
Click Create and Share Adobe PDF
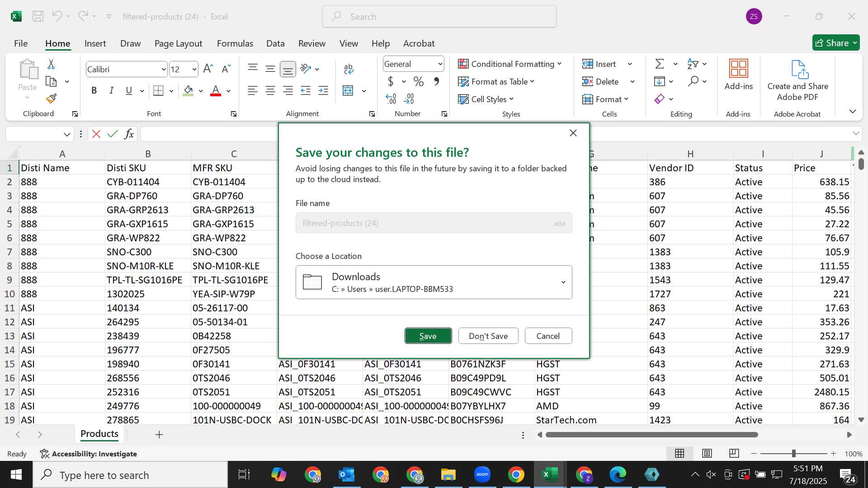click(798, 80)
